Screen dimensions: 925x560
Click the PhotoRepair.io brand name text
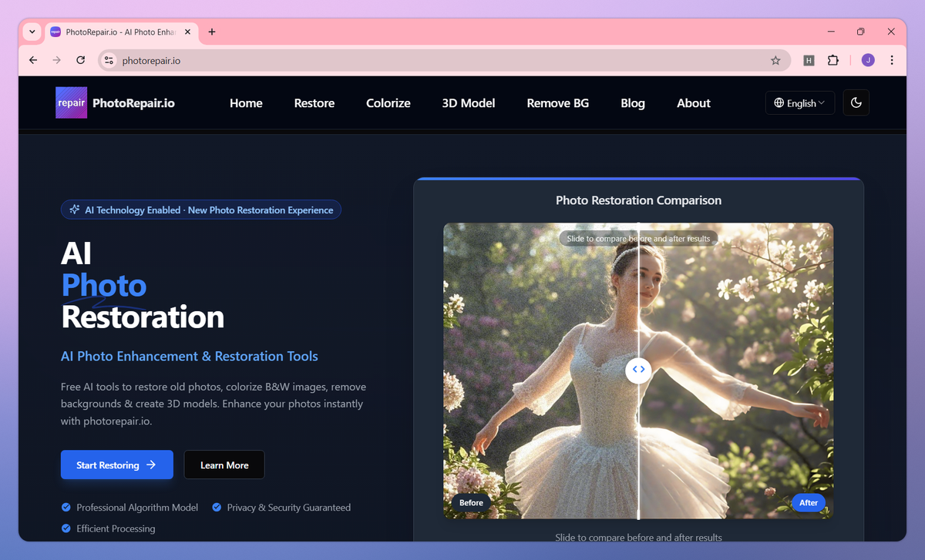pos(133,103)
